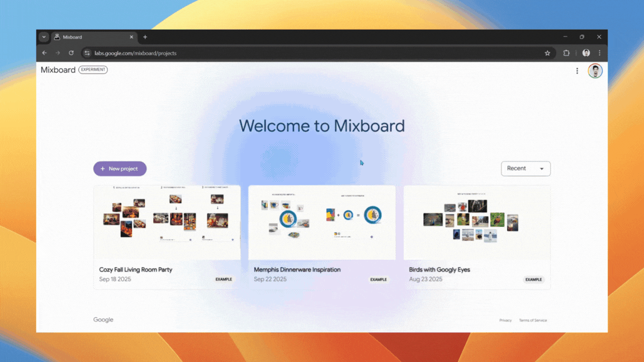Open a new browser tab
644x362 pixels.
click(x=145, y=37)
